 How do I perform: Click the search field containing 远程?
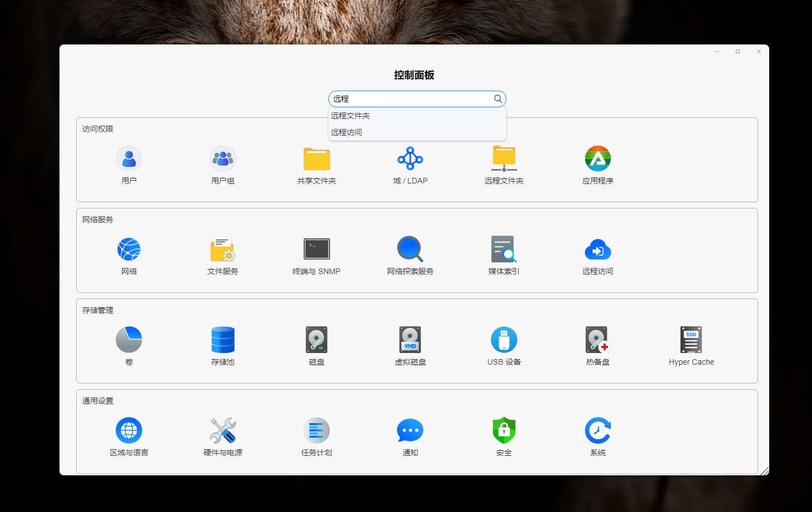click(417, 99)
